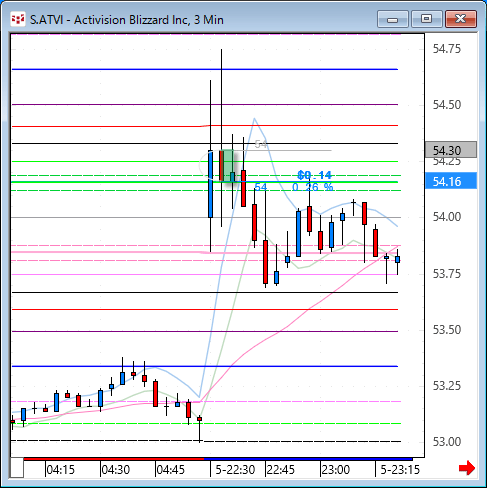Click the $0.14 profit annotation
This screenshot has width=487, height=488.
pyautogui.click(x=314, y=175)
